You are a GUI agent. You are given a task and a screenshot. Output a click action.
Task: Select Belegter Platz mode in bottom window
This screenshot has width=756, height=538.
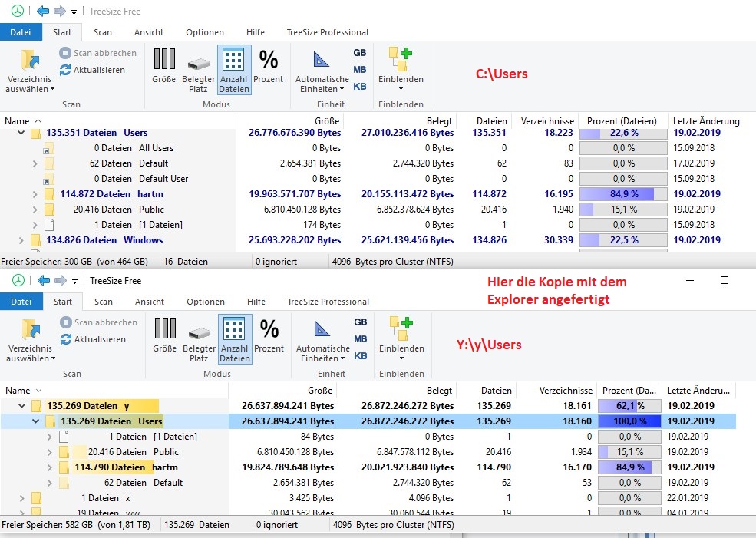tap(199, 339)
